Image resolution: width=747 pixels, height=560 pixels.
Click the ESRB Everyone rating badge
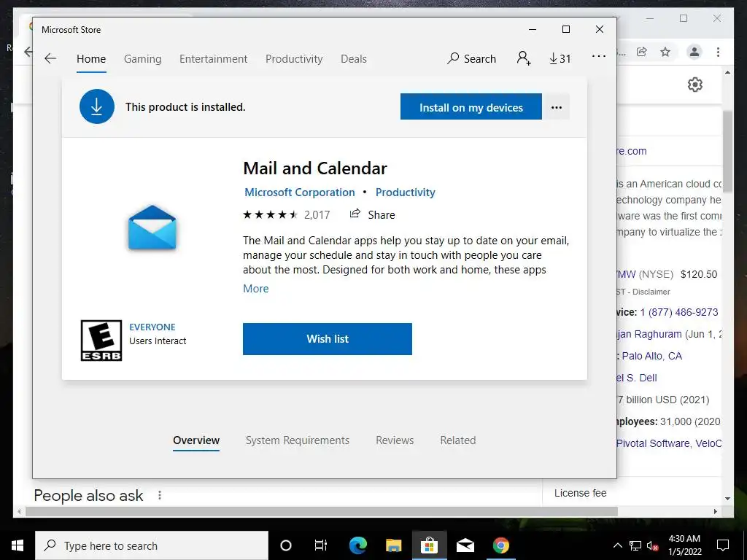101,341
